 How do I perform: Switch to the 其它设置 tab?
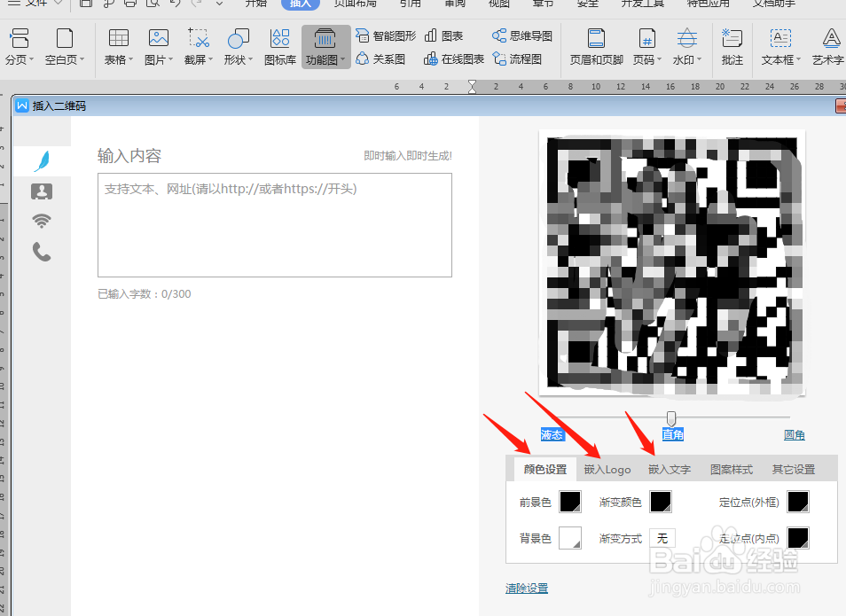click(794, 469)
